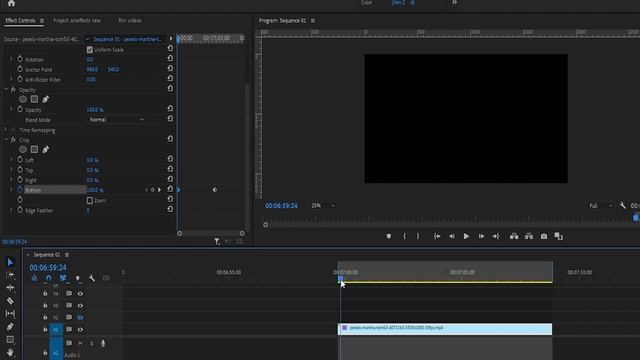Switch to the Project panel tab
Screen dimensions: 640x360
77,20
